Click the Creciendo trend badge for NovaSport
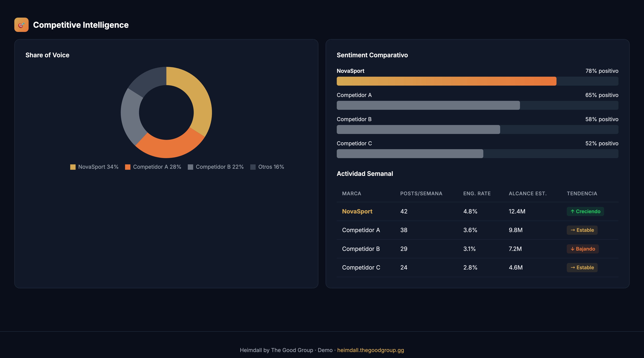 (x=585, y=211)
